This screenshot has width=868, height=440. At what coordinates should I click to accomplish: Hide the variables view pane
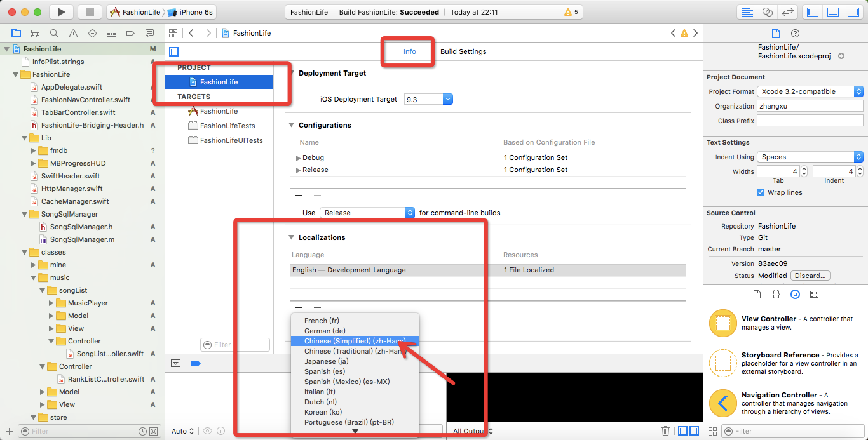pos(683,430)
